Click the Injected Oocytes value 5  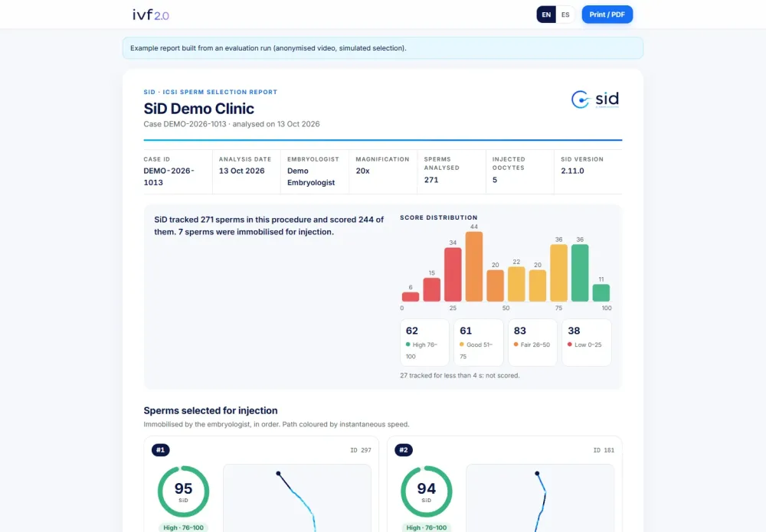(494, 180)
